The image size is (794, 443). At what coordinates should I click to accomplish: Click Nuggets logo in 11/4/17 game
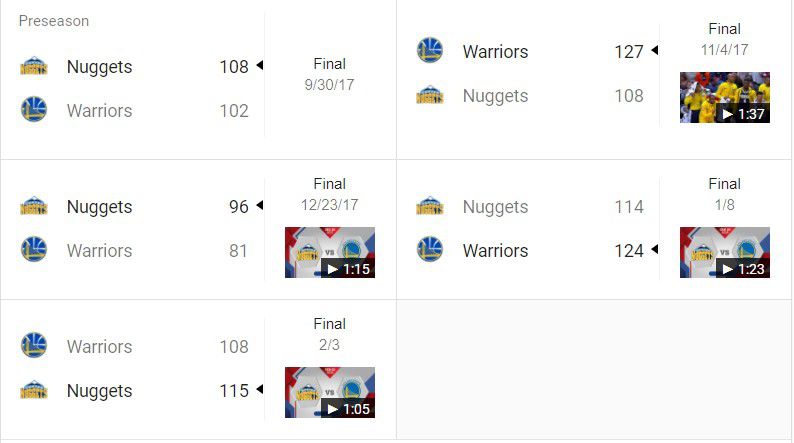[x=430, y=95]
